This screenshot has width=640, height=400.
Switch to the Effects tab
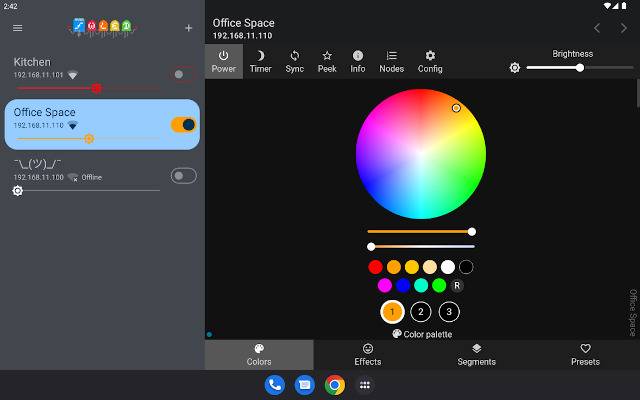(368, 355)
